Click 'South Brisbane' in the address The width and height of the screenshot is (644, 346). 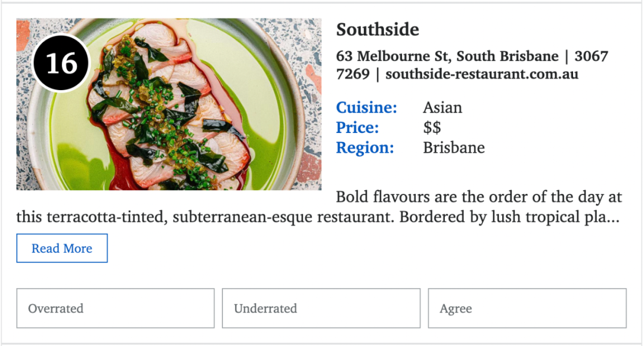pos(507,56)
